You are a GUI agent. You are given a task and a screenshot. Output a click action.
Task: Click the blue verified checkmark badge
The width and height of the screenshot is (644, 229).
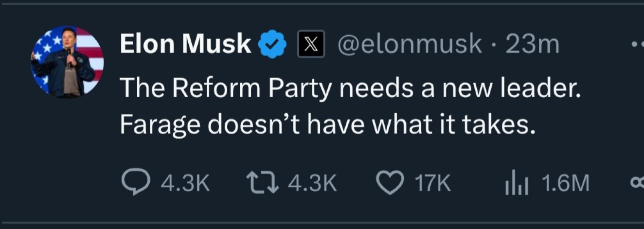pyautogui.click(x=272, y=44)
